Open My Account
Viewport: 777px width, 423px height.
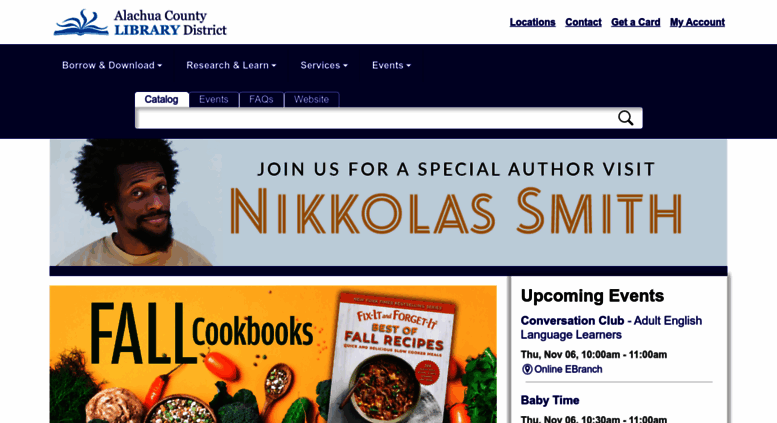[x=697, y=22]
